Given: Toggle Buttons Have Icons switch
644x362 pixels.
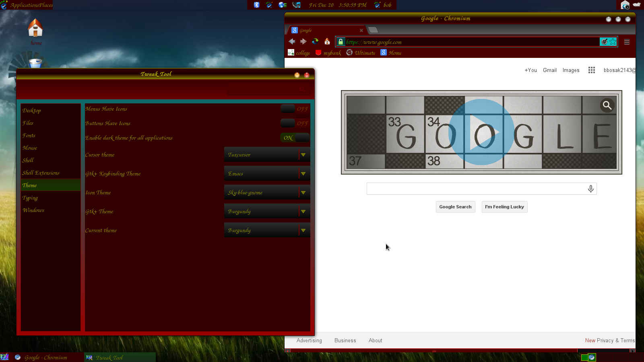Looking at the screenshot, I should tap(295, 123).
